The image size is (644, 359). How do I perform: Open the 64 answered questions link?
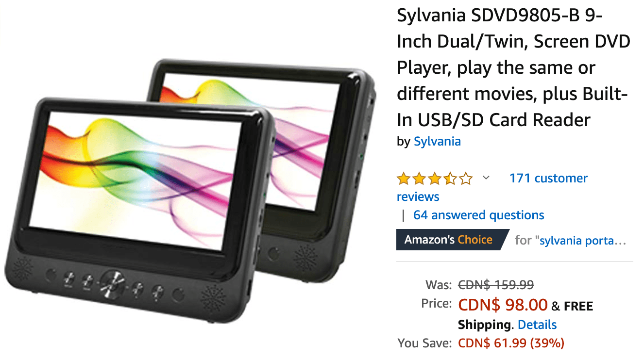tap(478, 215)
